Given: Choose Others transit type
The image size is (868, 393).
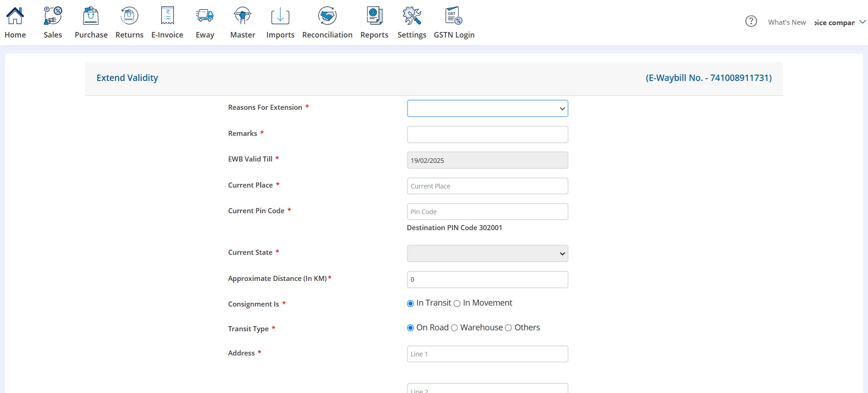Looking at the screenshot, I should [x=508, y=328].
